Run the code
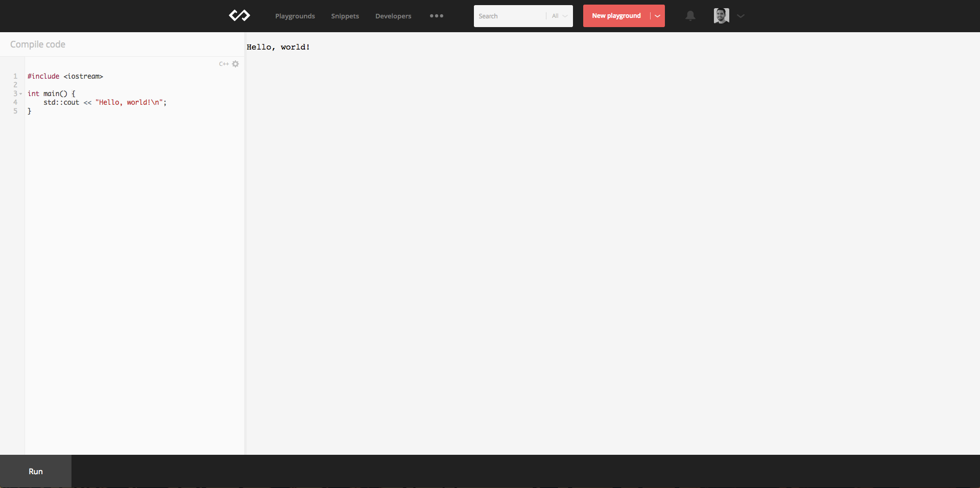 [36, 471]
